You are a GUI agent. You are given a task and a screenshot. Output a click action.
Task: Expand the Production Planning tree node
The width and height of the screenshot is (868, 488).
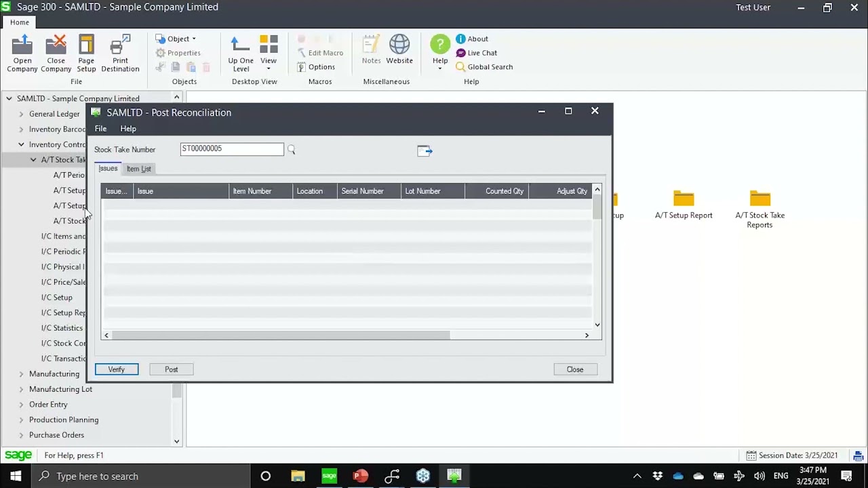point(21,420)
